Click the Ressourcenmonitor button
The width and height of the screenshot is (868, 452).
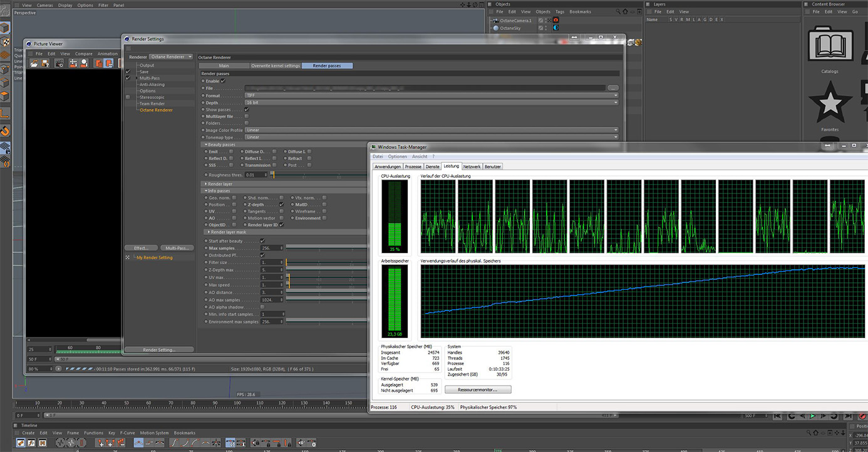[477, 389]
